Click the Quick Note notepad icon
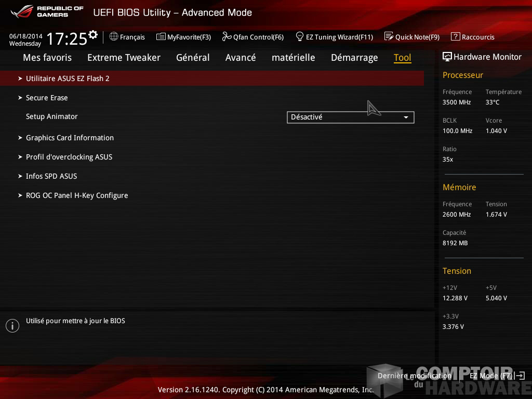This screenshot has width=532, height=399. coord(389,36)
